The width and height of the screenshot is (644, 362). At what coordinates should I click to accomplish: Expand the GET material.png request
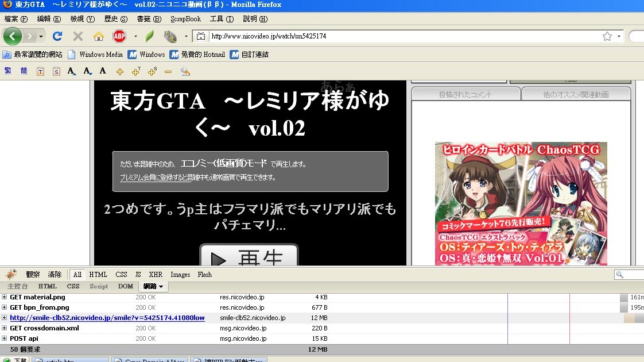4,297
